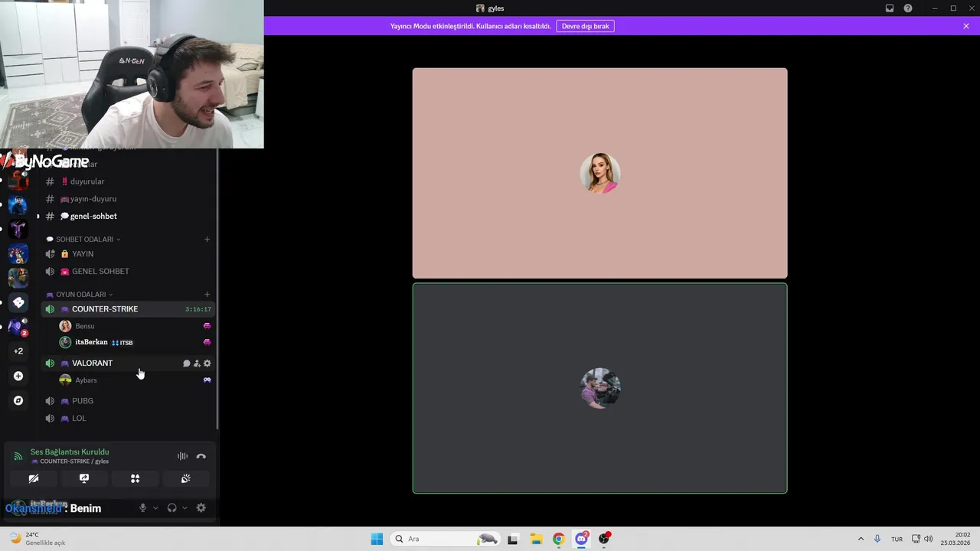Open File Explorer from taskbar

tap(536, 539)
